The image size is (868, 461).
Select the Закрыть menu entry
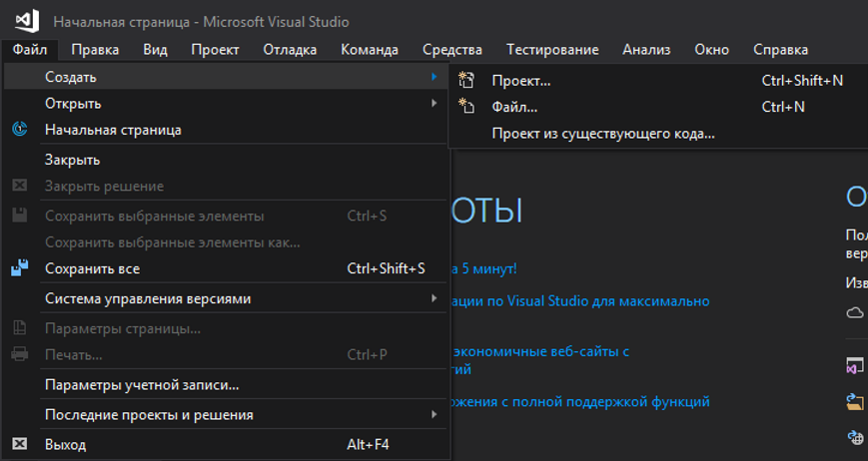(226, 160)
